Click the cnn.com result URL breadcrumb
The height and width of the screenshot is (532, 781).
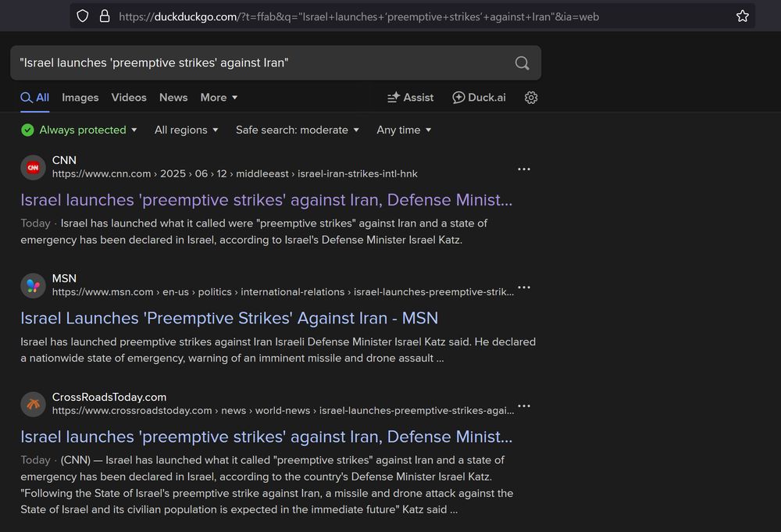[x=234, y=174]
